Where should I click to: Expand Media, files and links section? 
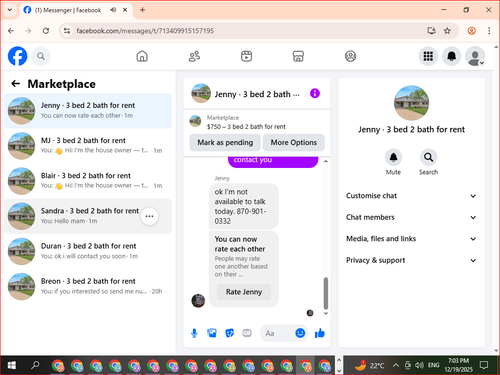(x=411, y=239)
